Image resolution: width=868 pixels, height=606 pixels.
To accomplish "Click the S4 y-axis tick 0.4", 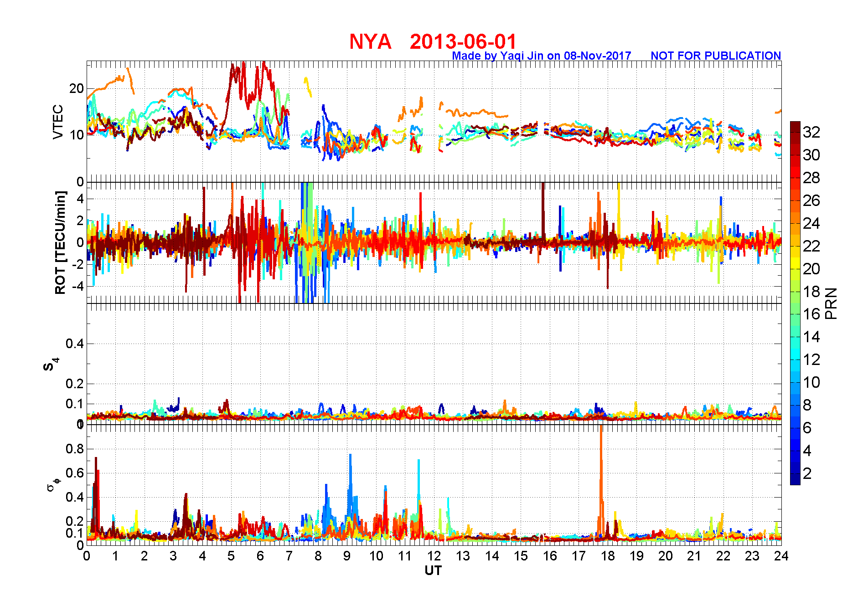I will pos(75,344).
